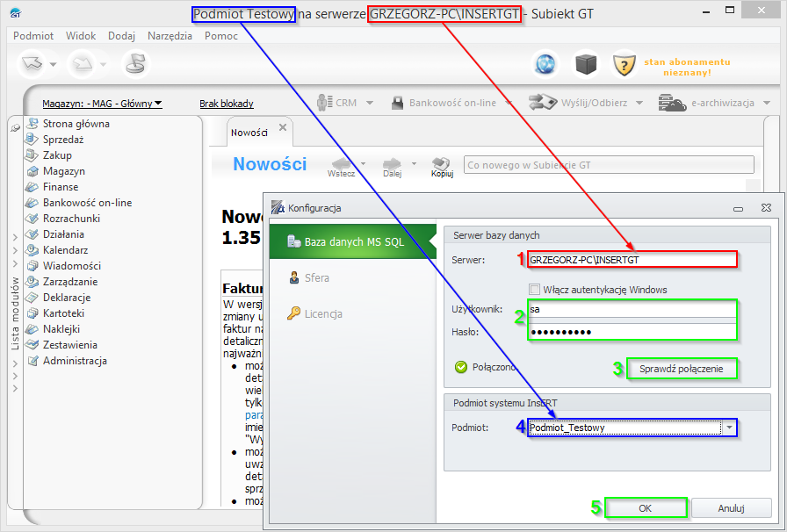This screenshot has width=787, height=532.
Task: Click the e-archiwizacja cloud icon
Action: click(672, 103)
